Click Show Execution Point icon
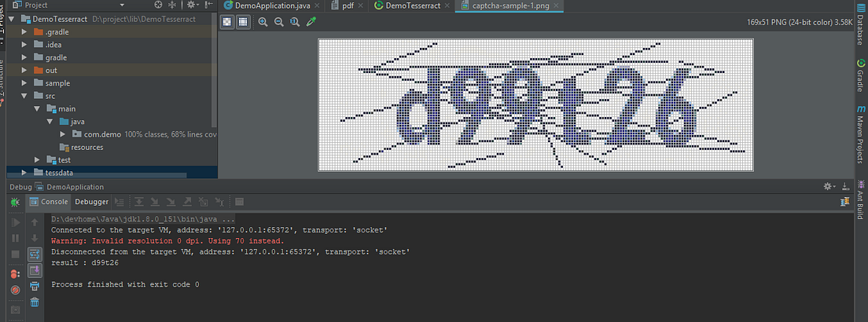Viewport: 868px width, 322px height. (x=119, y=202)
